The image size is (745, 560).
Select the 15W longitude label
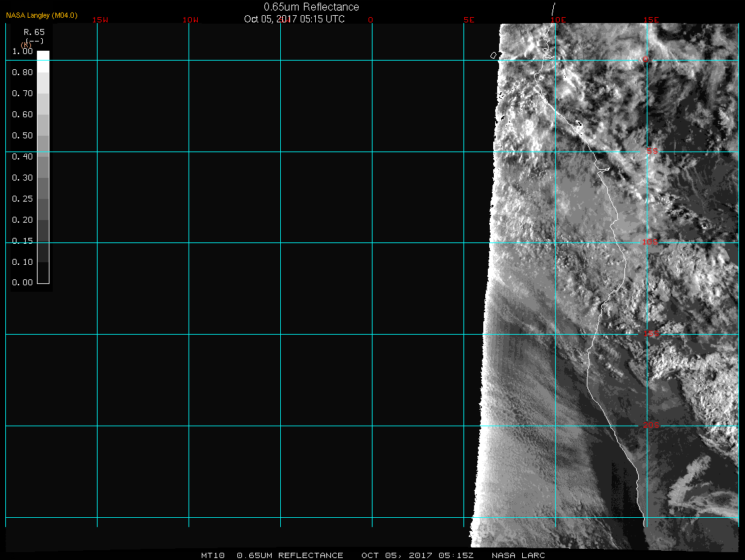[100, 20]
